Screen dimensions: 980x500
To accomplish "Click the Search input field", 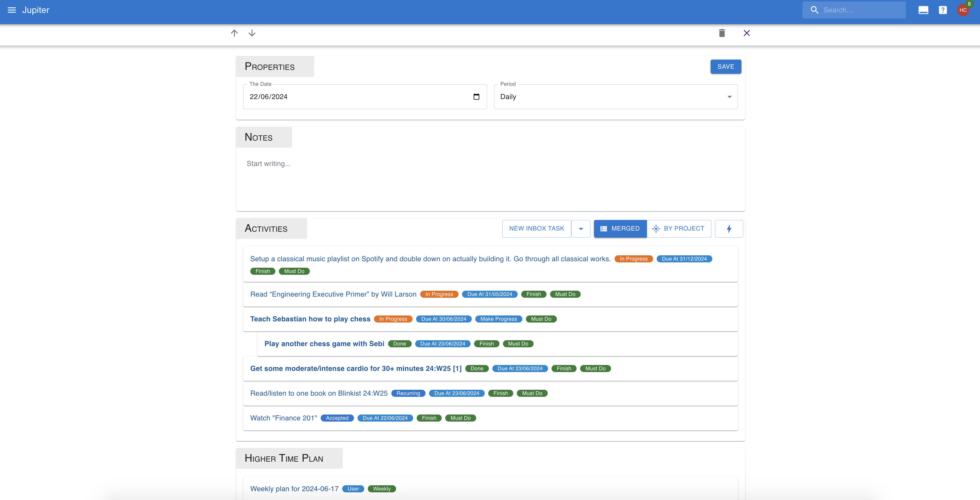I will pyautogui.click(x=862, y=10).
